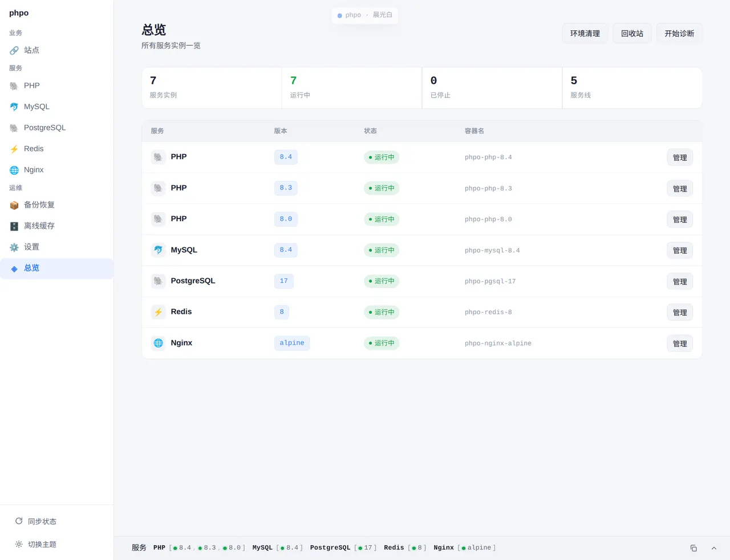Open 离线缓存 in the sidebar
This screenshot has width=730, height=560.
tap(57, 226)
